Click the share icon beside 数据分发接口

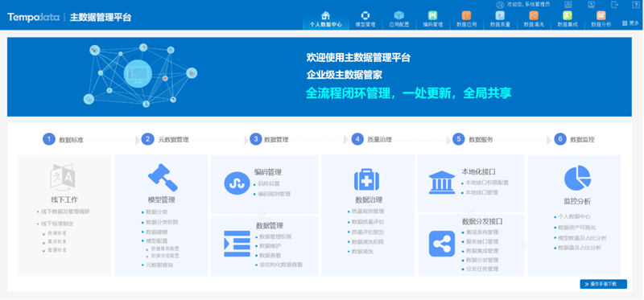point(442,244)
